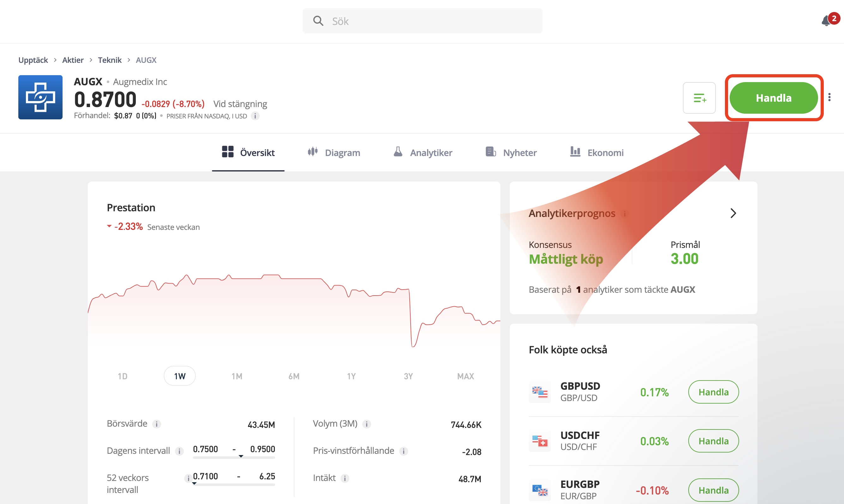The height and width of the screenshot is (504, 844).
Task: Click the Dagens intervall range slider
Action: (234, 457)
